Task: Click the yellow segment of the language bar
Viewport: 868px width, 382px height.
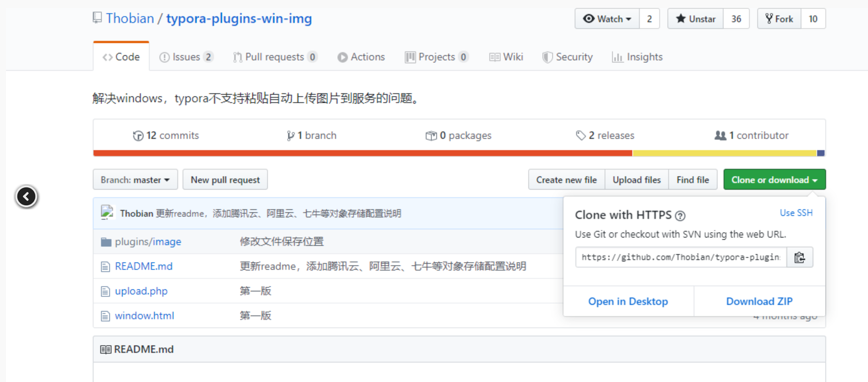Action: pyautogui.click(x=725, y=153)
